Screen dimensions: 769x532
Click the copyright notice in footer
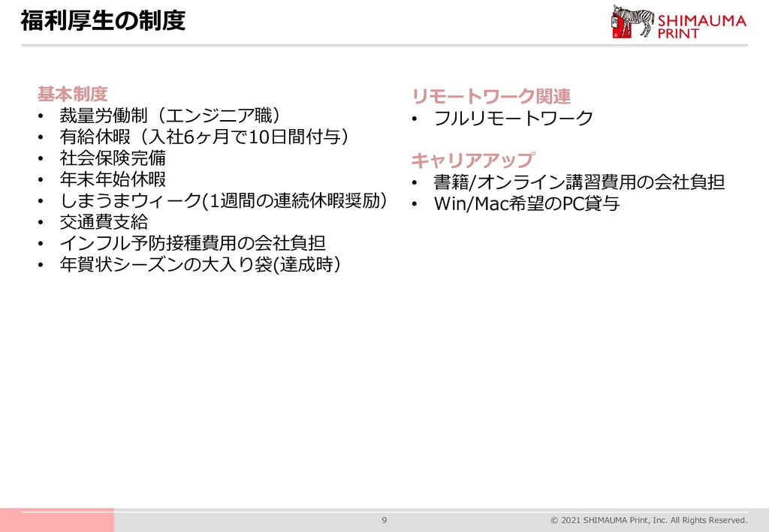649,520
